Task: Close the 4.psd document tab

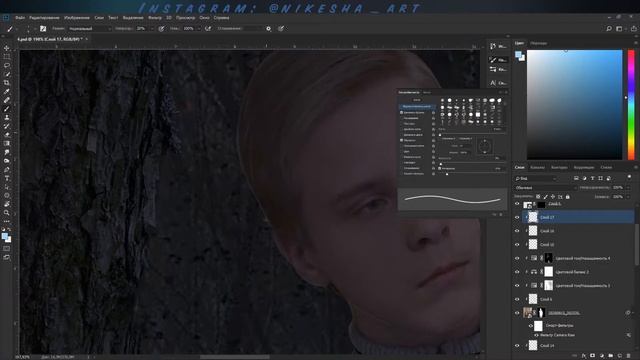Action: coord(87,39)
